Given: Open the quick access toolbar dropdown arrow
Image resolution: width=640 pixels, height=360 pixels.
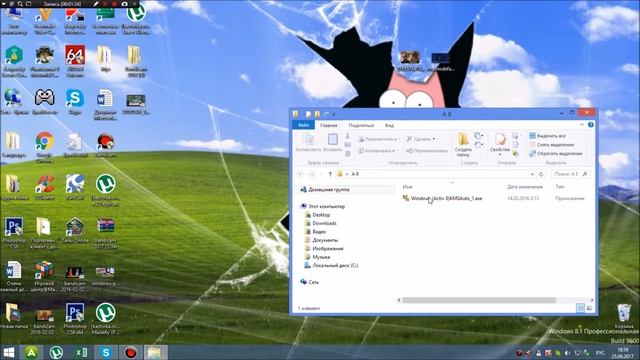Looking at the screenshot, I should tap(334, 114).
